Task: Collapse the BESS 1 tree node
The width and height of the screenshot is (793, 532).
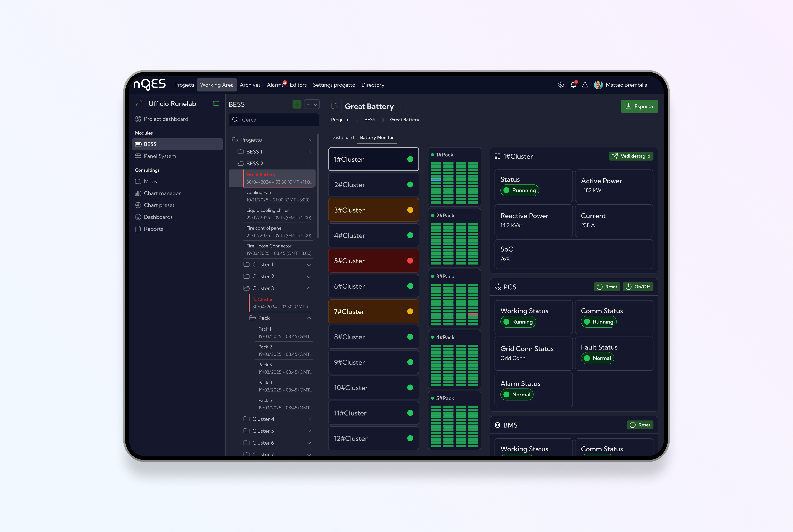Action: click(x=309, y=152)
